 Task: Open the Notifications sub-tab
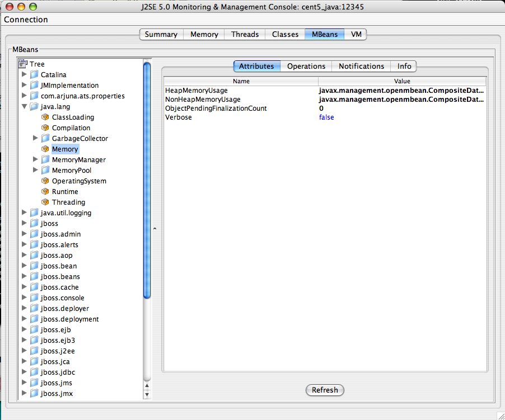pos(361,66)
